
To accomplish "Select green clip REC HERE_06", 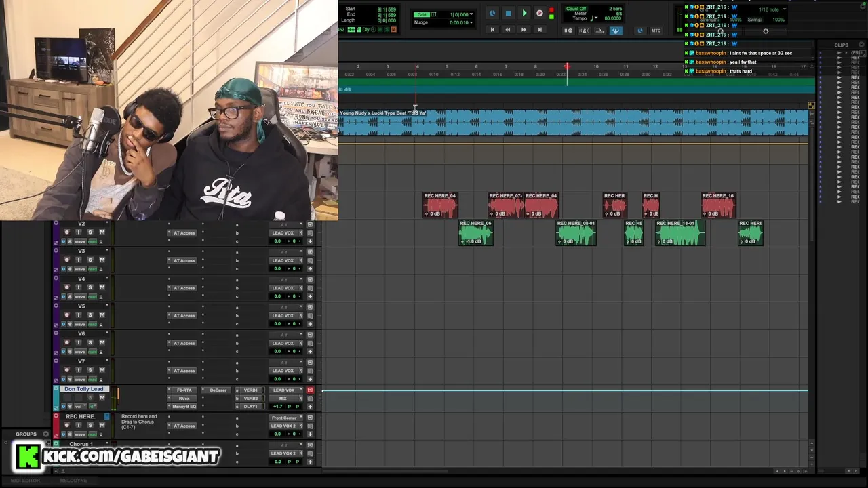I will click(x=475, y=232).
